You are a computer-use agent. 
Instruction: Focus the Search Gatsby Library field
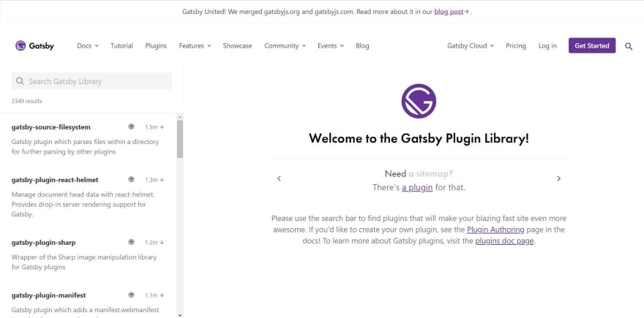click(91, 81)
